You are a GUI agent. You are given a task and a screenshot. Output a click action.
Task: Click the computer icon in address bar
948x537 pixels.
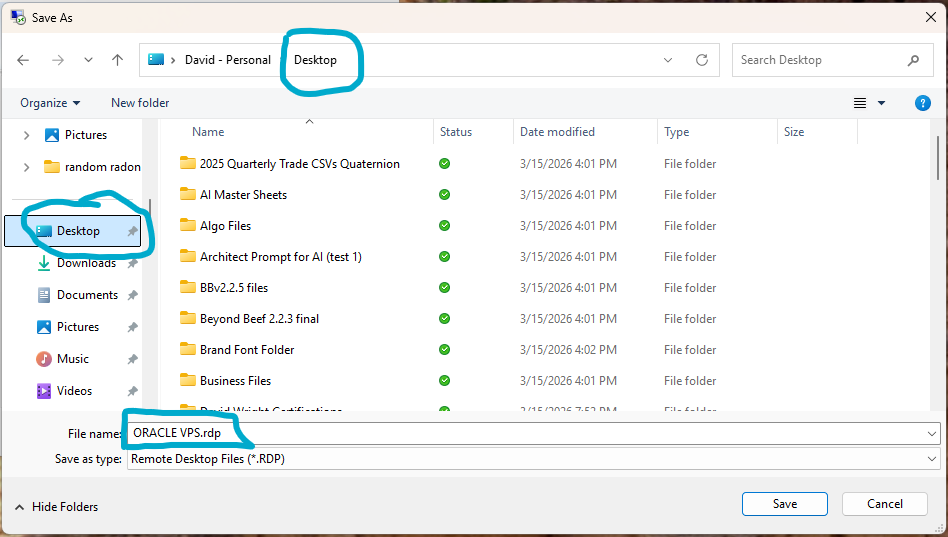pyautogui.click(x=156, y=59)
